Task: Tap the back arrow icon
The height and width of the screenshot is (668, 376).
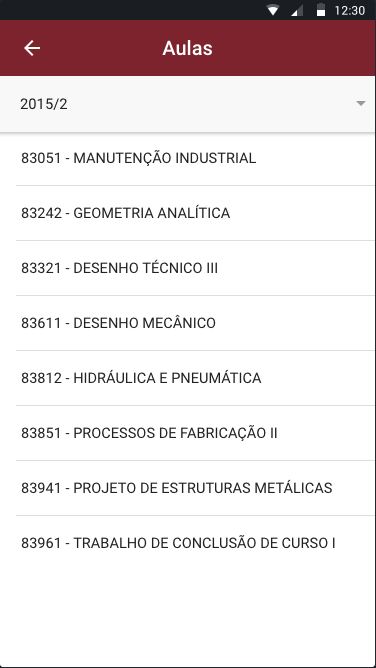Action: (x=32, y=48)
